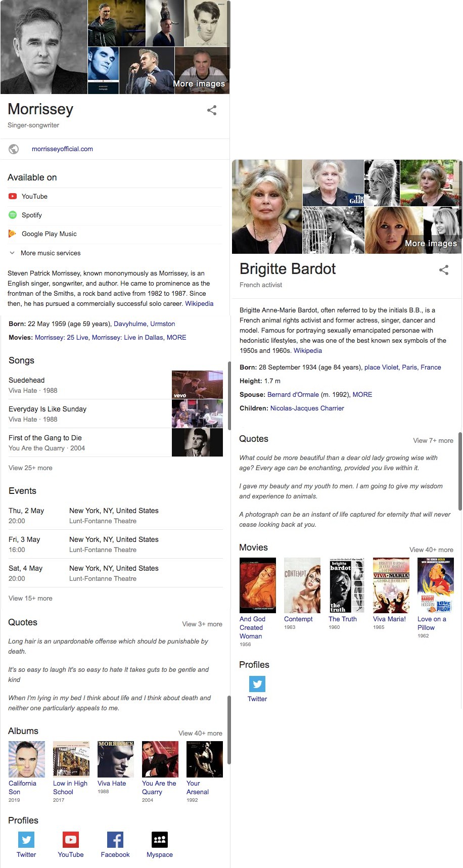
Task: Click the share icon beside Brigitte Bardot
Action: pos(444,270)
